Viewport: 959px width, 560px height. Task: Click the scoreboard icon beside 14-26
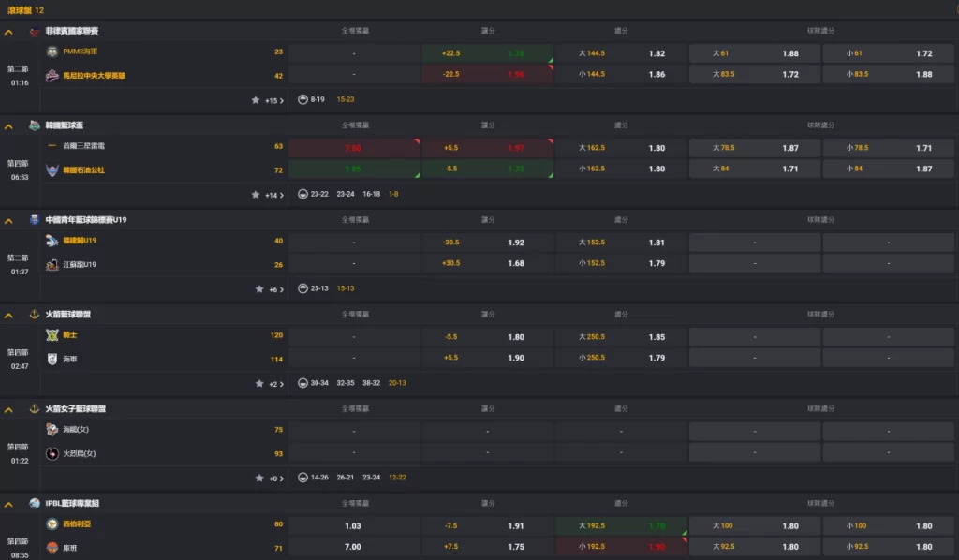tap(302, 478)
